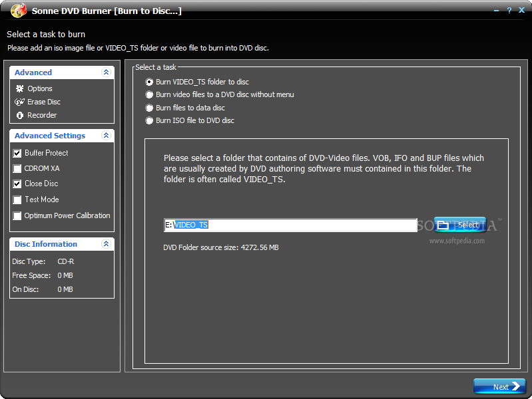
Task: Choose Burn files to data disc
Action: tap(149, 108)
